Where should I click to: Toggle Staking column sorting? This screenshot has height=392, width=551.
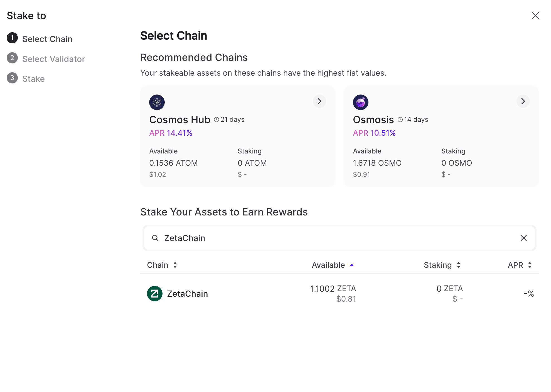pos(459,265)
